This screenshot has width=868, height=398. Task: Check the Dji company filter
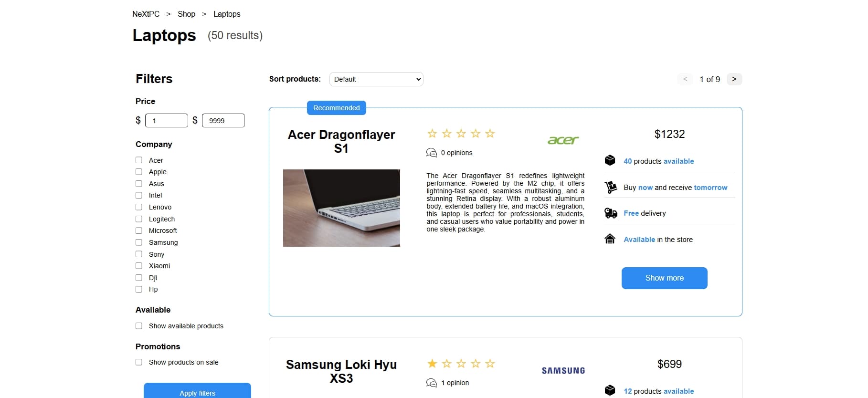click(139, 278)
